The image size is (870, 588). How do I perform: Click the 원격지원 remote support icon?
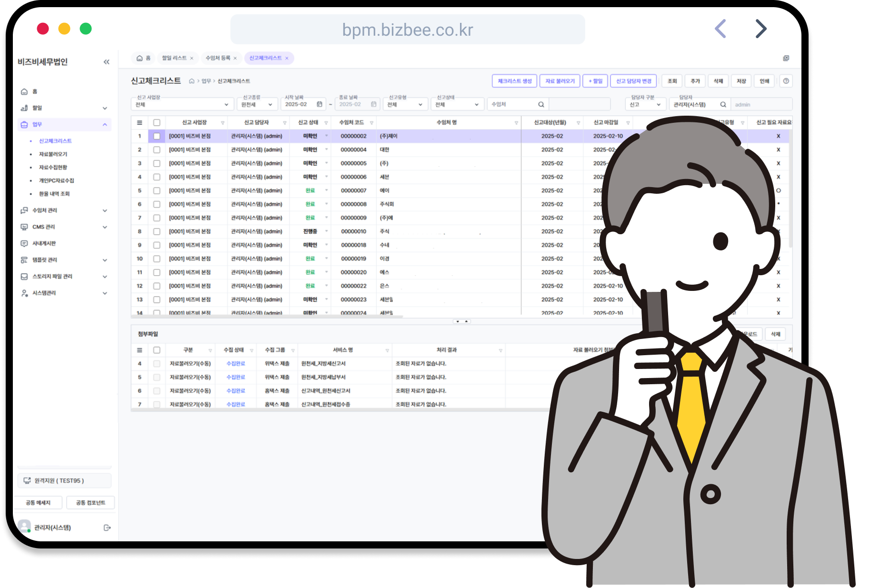click(27, 481)
